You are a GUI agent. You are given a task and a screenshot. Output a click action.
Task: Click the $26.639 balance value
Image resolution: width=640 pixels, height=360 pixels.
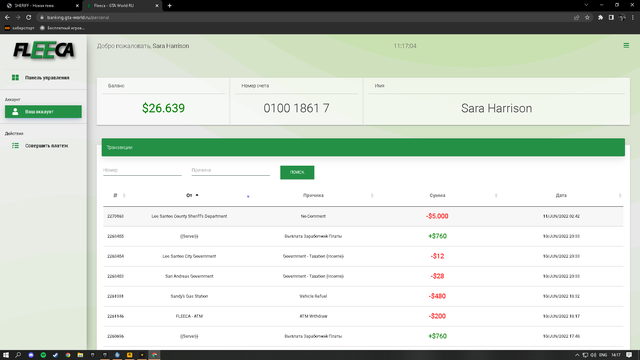(163, 108)
